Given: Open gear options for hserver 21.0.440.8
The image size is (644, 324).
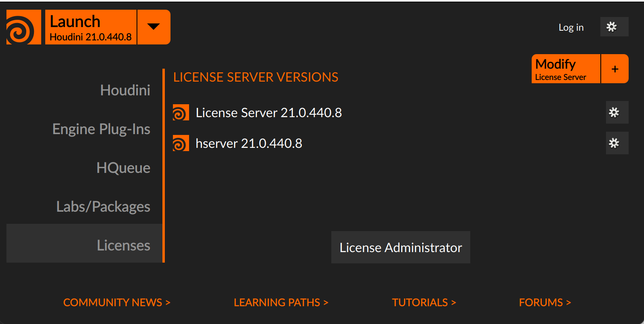Looking at the screenshot, I should pyautogui.click(x=617, y=143).
